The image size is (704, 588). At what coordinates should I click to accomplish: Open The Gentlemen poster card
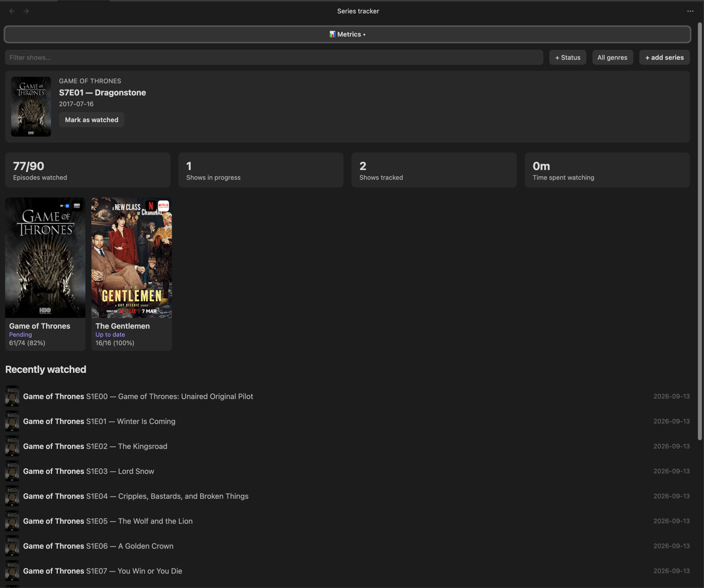click(132, 258)
